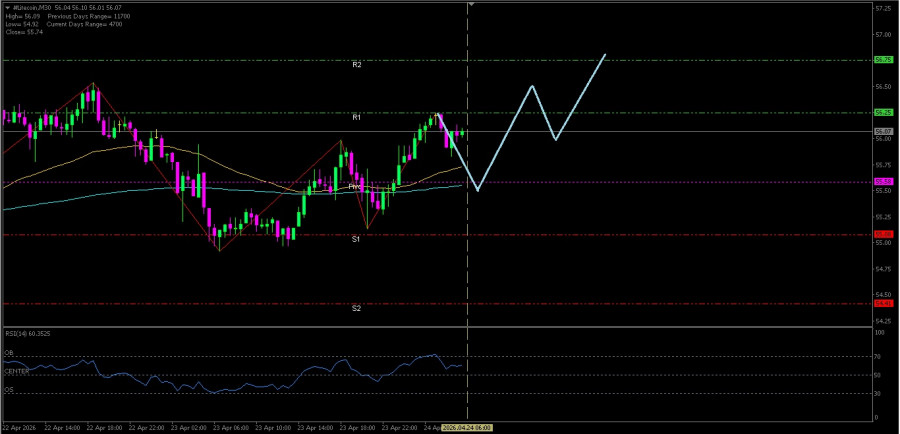Click the 70 level on RSI scale
Viewport: 900px width, 434px height.
(x=877, y=356)
